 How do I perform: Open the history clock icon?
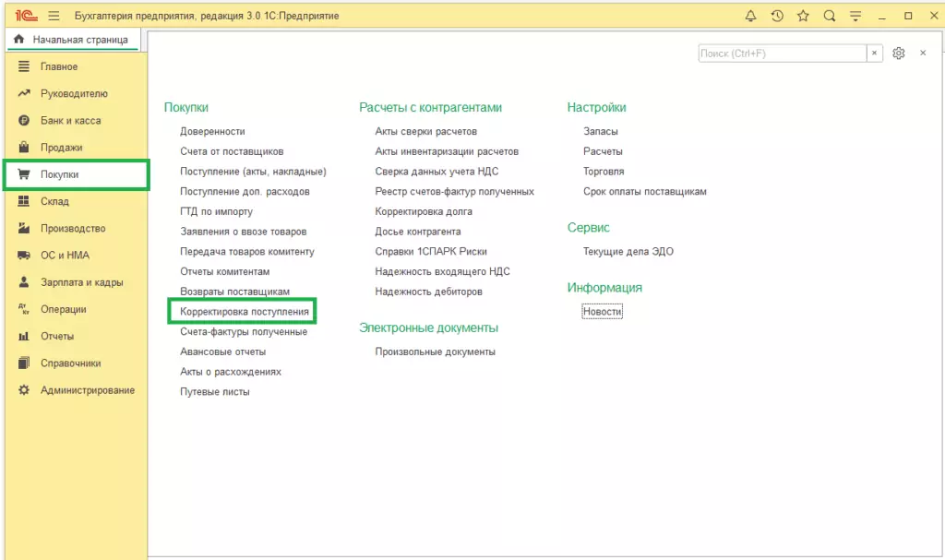pos(777,17)
